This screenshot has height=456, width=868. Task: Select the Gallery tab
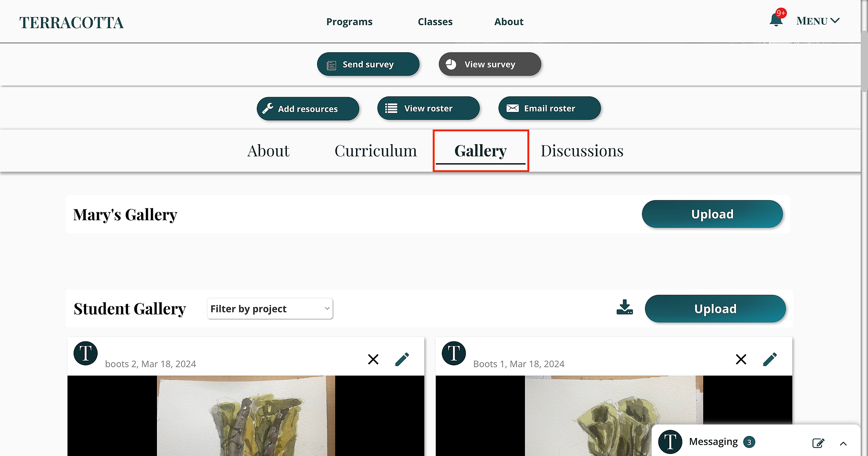click(x=481, y=151)
